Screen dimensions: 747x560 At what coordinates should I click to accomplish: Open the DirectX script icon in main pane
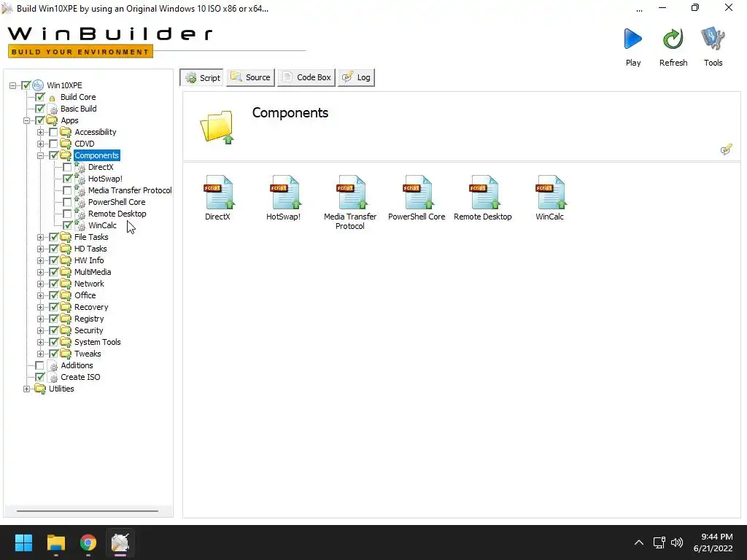click(219, 192)
